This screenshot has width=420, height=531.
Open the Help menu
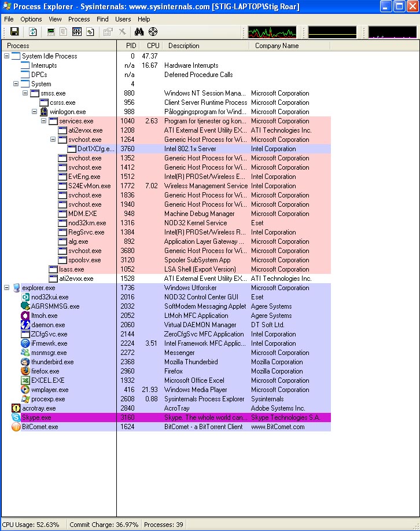[x=144, y=19]
